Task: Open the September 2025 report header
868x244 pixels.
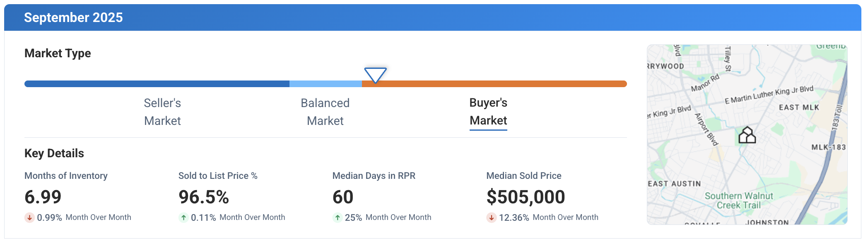Action: (74, 17)
